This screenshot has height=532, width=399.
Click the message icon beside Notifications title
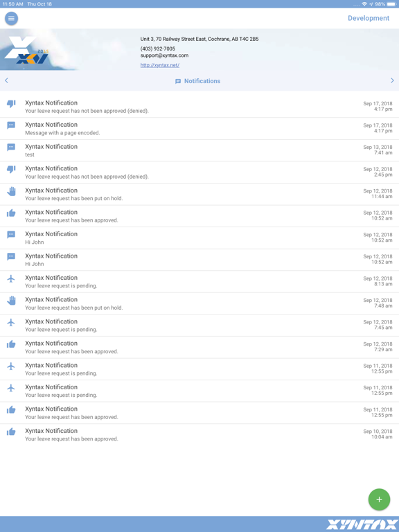point(178,82)
